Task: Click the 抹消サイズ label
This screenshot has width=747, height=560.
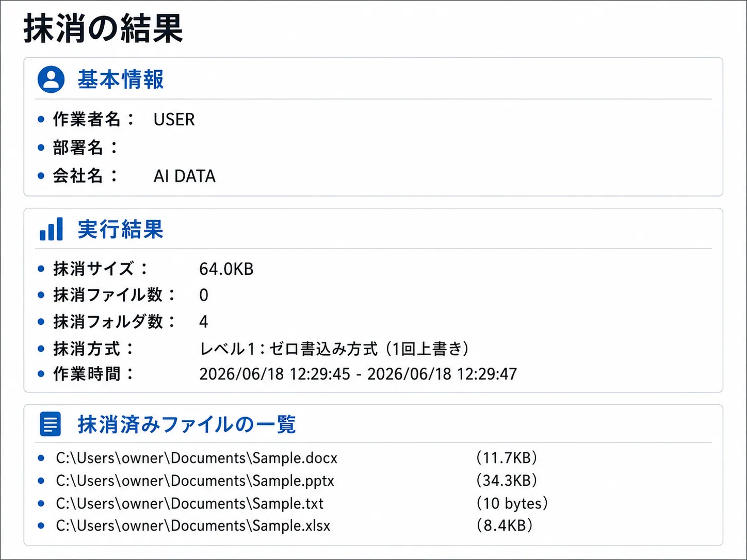Action: point(101,269)
